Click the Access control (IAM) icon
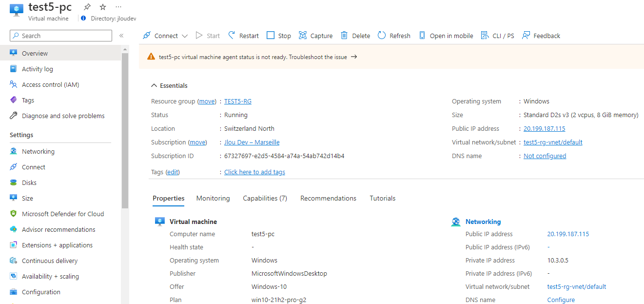This screenshot has width=644, height=304. (x=14, y=84)
